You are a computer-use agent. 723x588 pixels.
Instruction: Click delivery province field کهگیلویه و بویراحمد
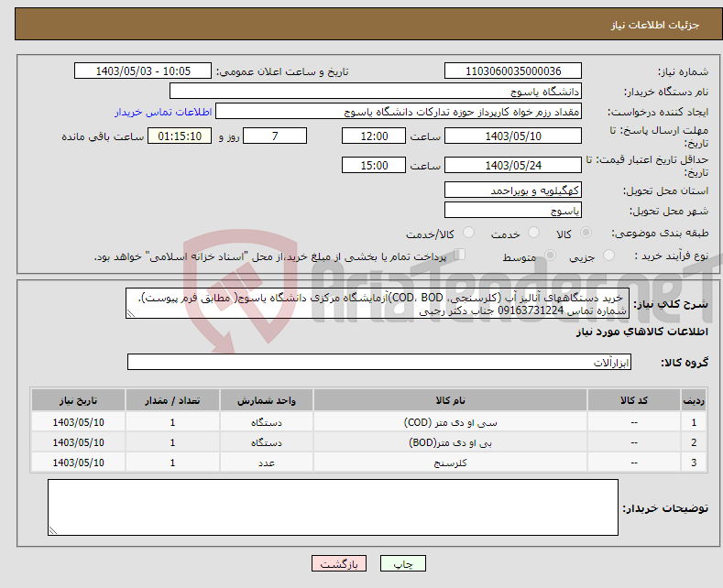pos(513,190)
